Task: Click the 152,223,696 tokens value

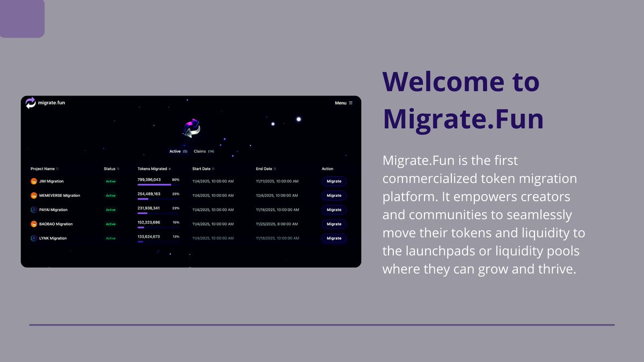Action: point(149,222)
